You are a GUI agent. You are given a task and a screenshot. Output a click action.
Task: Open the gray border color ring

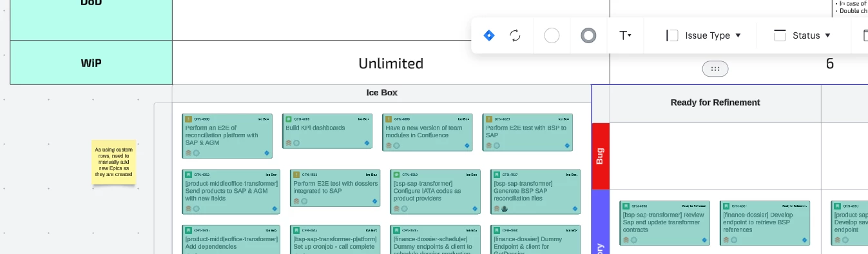[x=588, y=35]
